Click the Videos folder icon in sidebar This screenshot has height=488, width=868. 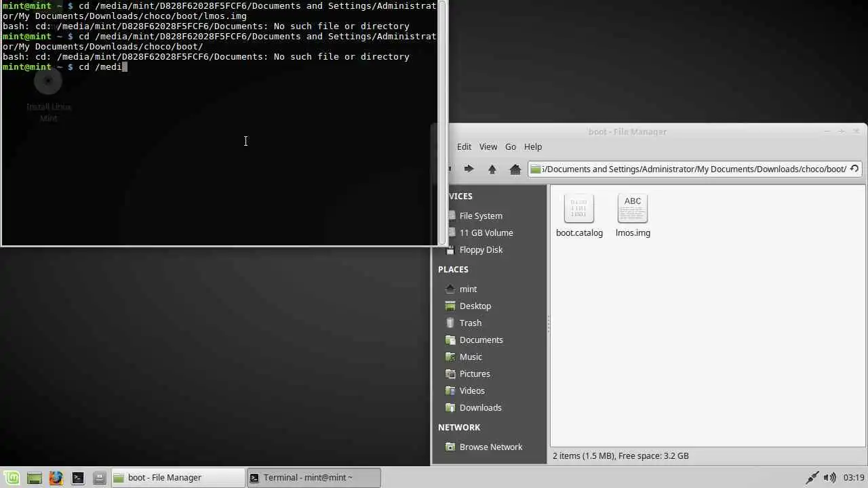[450, 390]
